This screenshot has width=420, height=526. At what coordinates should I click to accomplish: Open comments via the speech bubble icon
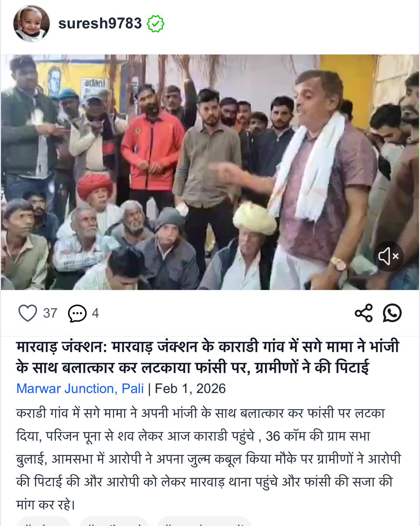pos(77,314)
